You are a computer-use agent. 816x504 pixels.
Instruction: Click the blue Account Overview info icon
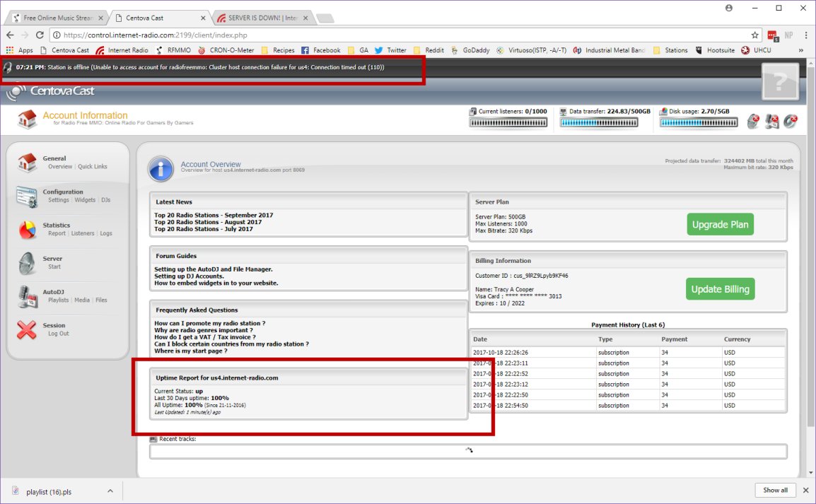(161, 169)
